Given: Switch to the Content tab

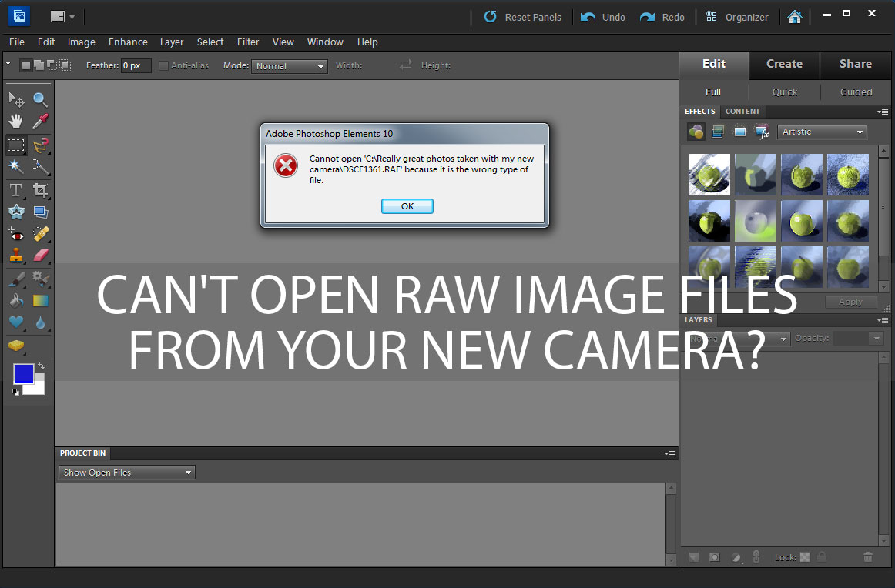Looking at the screenshot, I should click(x=742, y=112).
